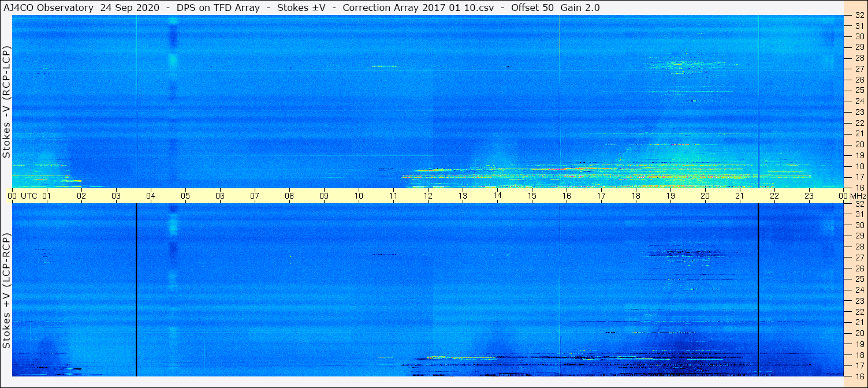Select the 20 hour marker on time axis

click(x=705, y=196)
